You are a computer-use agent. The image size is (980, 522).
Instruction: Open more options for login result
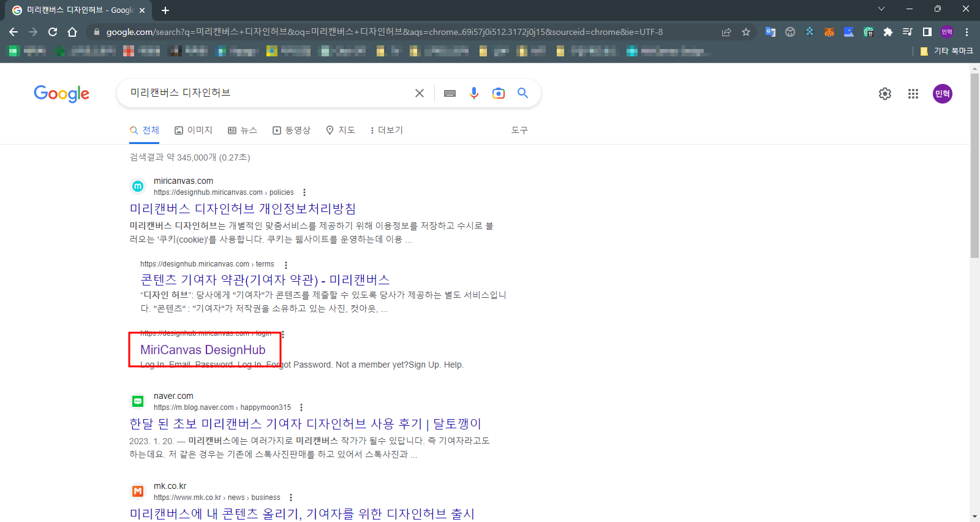[x=283, y=334]
